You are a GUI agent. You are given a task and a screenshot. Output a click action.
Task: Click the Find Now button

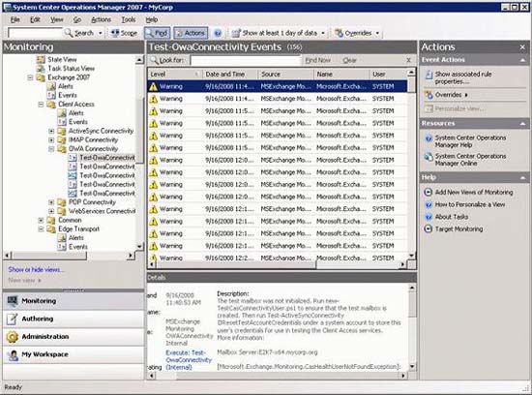(x=317, y=60)
